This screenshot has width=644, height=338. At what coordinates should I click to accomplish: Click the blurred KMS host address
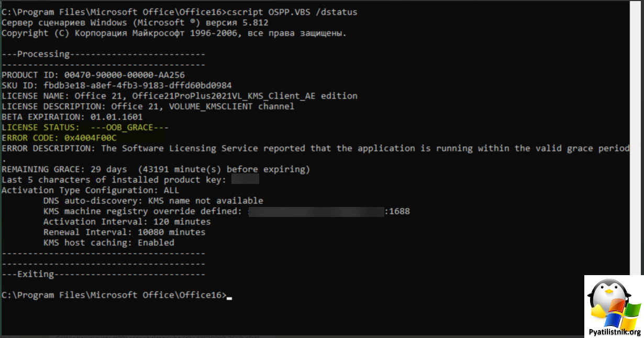[316, 211]
